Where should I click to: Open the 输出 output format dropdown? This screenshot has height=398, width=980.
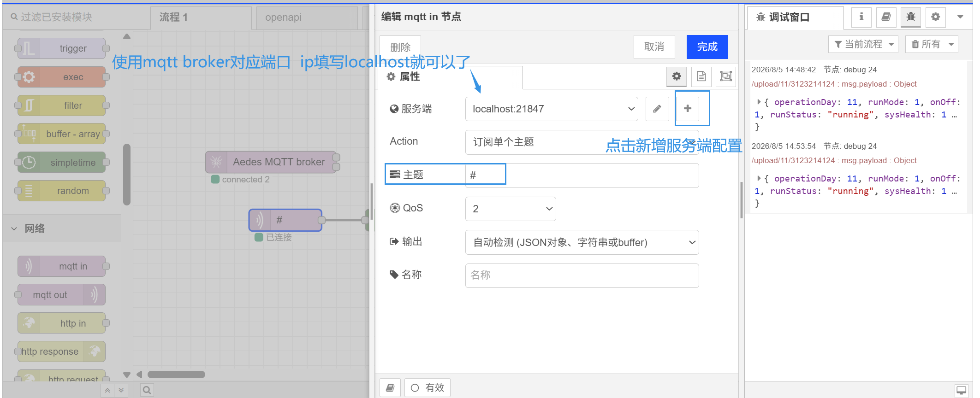coord(582,242)
